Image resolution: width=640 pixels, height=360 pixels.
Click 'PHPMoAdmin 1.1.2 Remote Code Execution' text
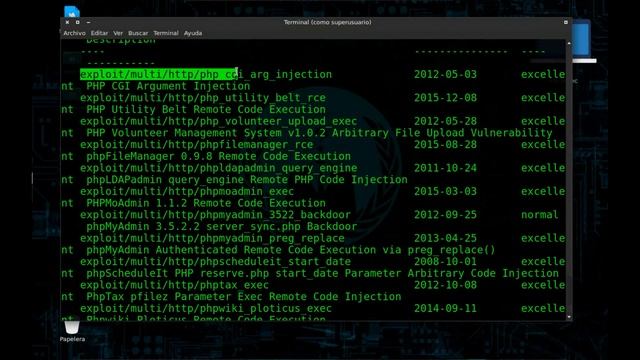[x=206, y=203]
